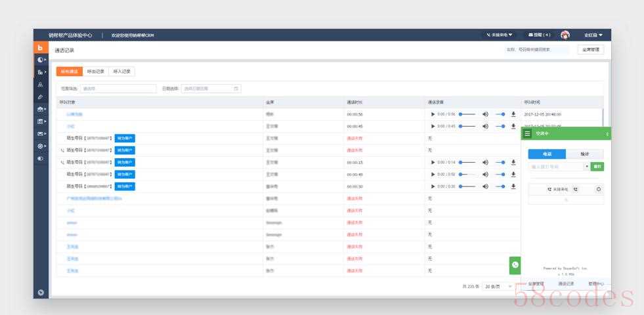Play the 0:45 call recording
644x315 pixels.
coord(433,126)
